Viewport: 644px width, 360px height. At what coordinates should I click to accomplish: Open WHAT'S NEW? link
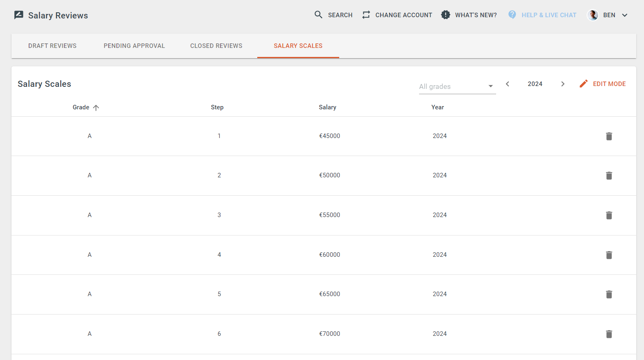pyautogui.click(x=476, y=15)
